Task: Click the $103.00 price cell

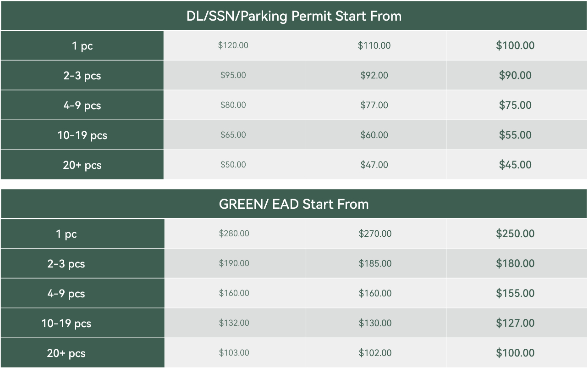Action: (x=234, y=353)
